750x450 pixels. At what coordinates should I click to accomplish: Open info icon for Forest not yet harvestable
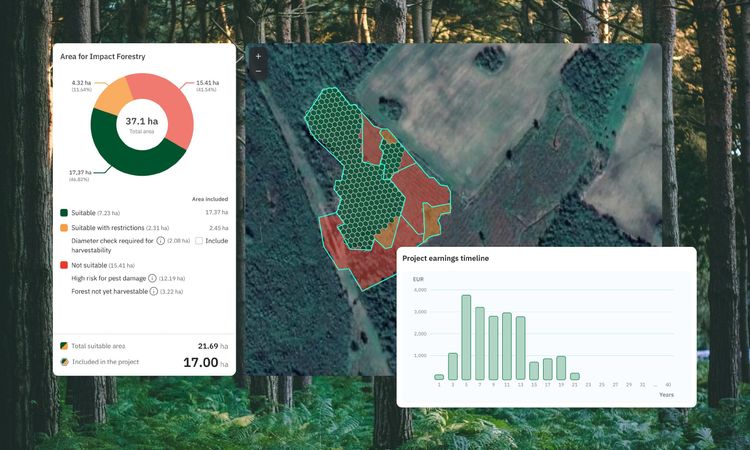[154, 291]
